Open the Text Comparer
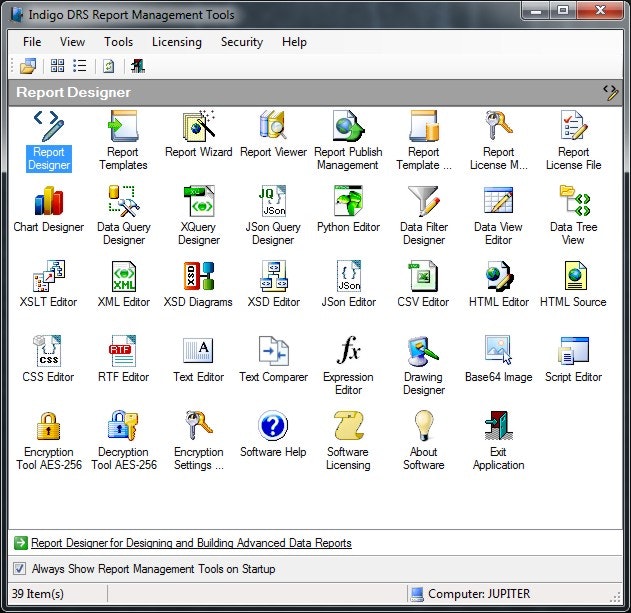 pyautogui.click(x=273, y=359)
